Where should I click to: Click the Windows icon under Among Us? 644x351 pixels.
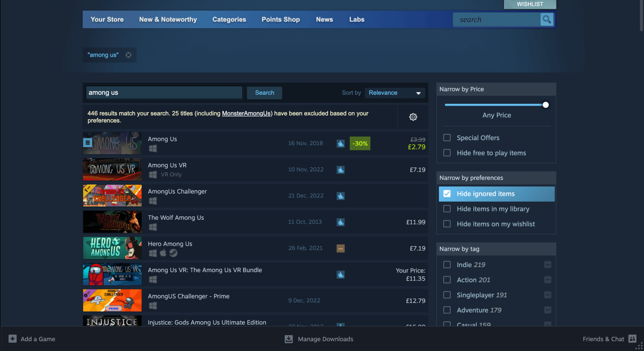pyautogui.click(x=153, y=148)
